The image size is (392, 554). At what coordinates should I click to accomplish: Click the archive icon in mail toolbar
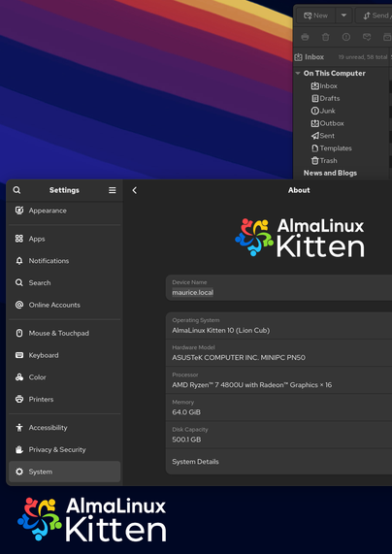tap(387, 37)
